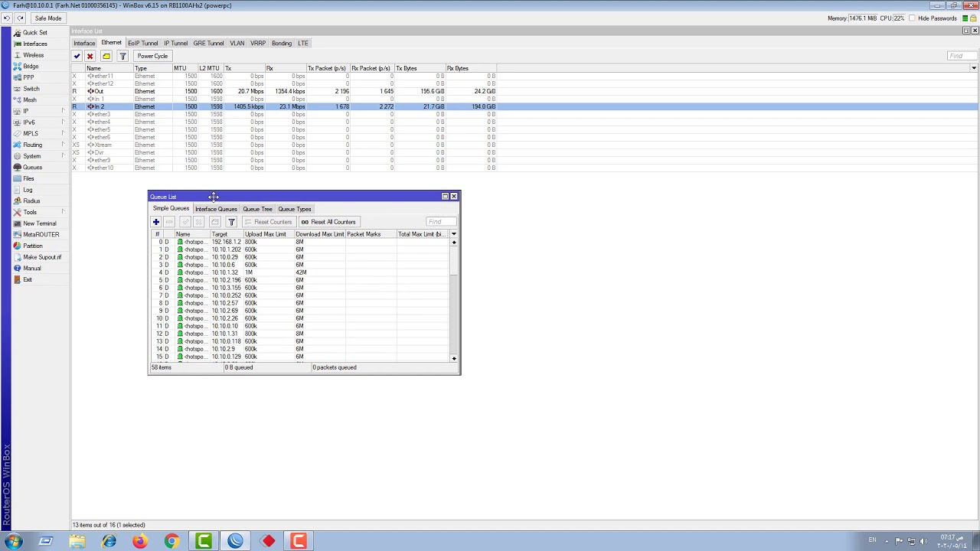
Task: Open the column dropdown in Interface List
Action: click(974, 68)
